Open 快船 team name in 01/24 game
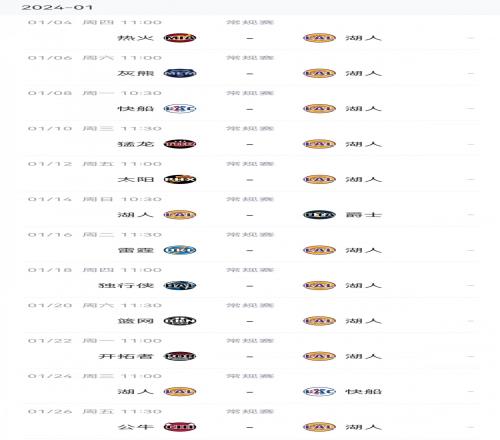The height and width of the screenshot is (440, 500). coord(363,391)
